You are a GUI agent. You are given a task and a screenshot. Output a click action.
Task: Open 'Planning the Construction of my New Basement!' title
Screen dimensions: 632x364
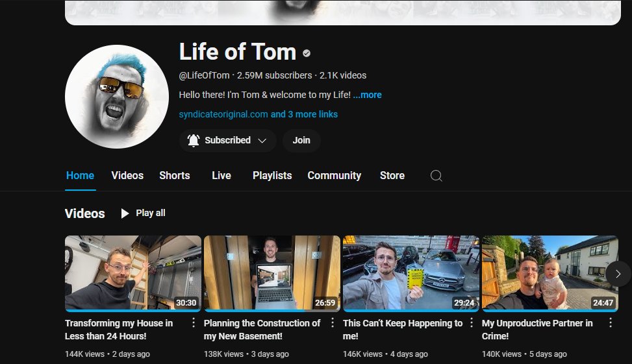coord(262,330)
